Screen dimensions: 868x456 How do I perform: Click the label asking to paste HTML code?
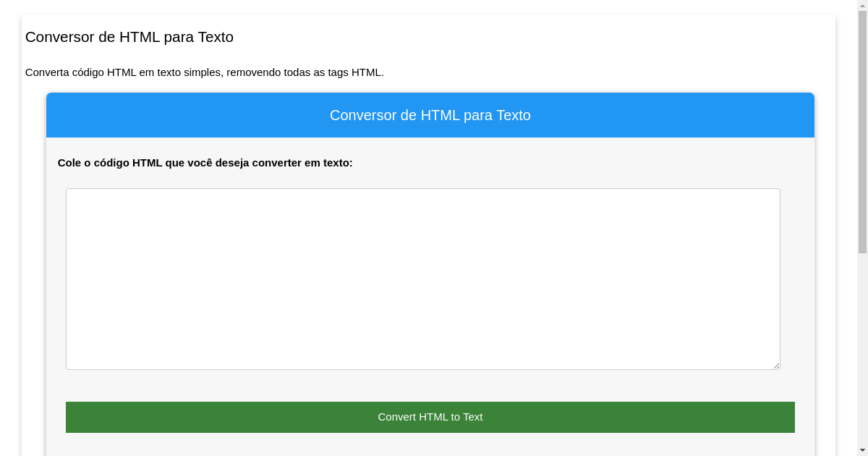click(205, 163)
